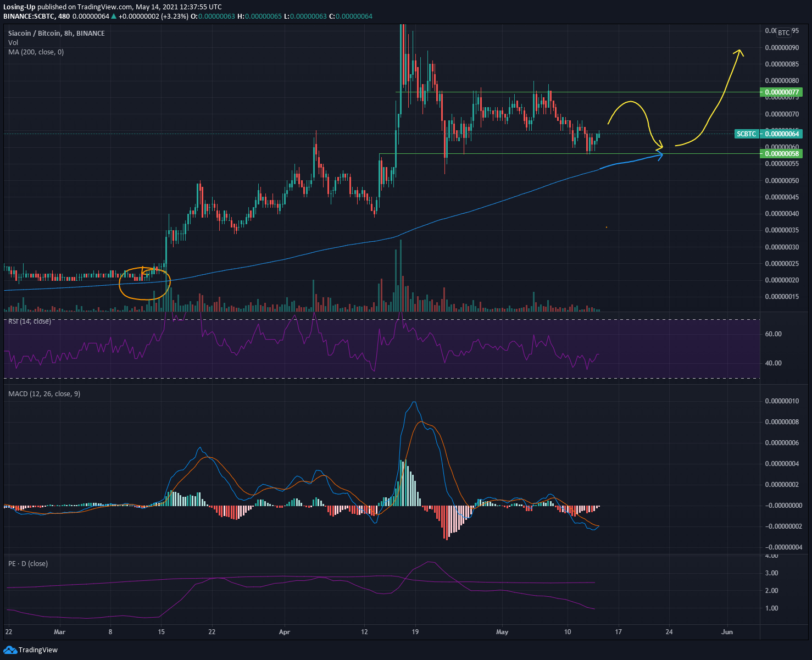This screenshot has width=812, height=660.
Task: Click the Vol indicator label
Action: [x=13, y=43]
